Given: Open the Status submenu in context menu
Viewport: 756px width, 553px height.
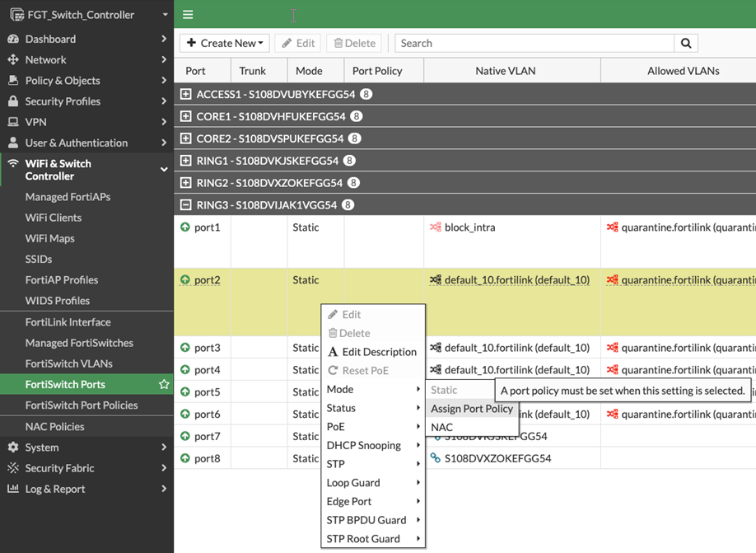Looking at the screenshot, I should pyautogui.click(x=373, y=408).
